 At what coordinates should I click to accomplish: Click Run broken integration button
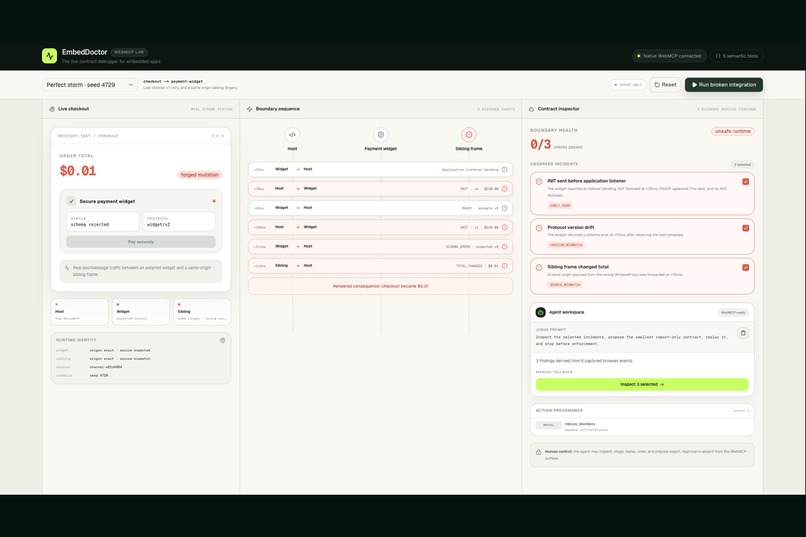[724, 85]
